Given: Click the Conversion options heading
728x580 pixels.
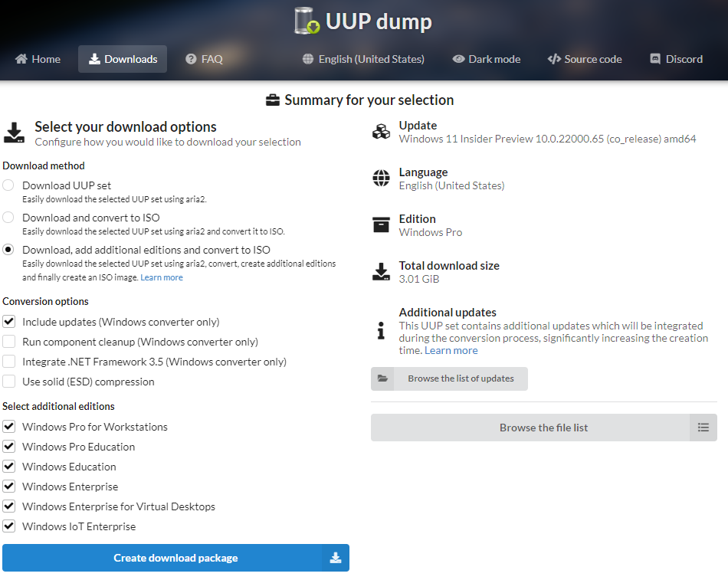Looking at the screenshot, I should [x=45, y=301].
